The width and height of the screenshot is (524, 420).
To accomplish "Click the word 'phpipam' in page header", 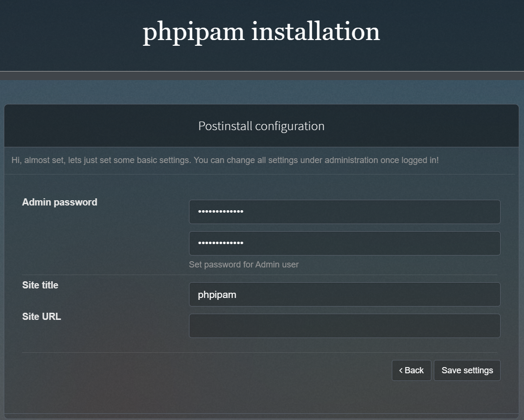I will point(193,32).
